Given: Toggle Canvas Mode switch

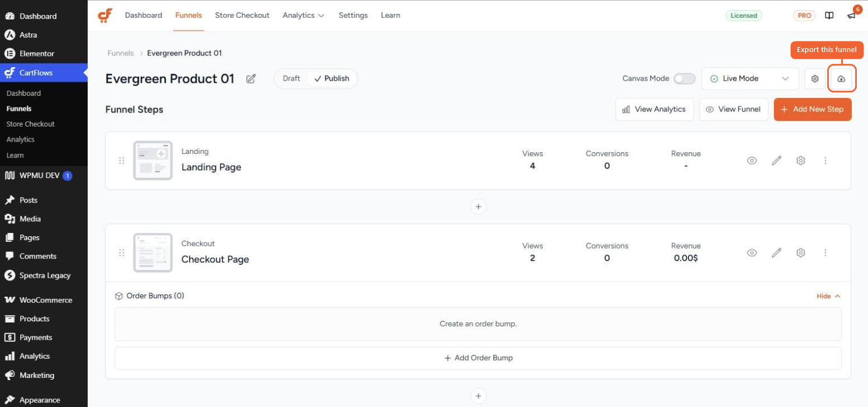Looking at the screenshot, I should pyautogui.click(x=684, y=79).
